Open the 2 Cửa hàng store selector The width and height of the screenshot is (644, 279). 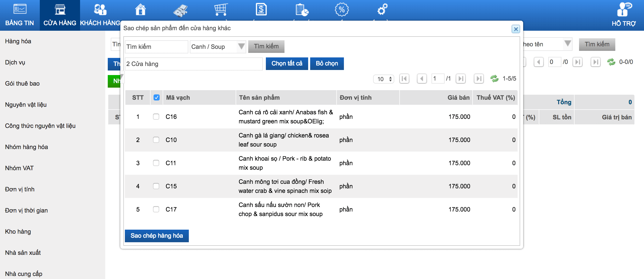coord(193,64)
